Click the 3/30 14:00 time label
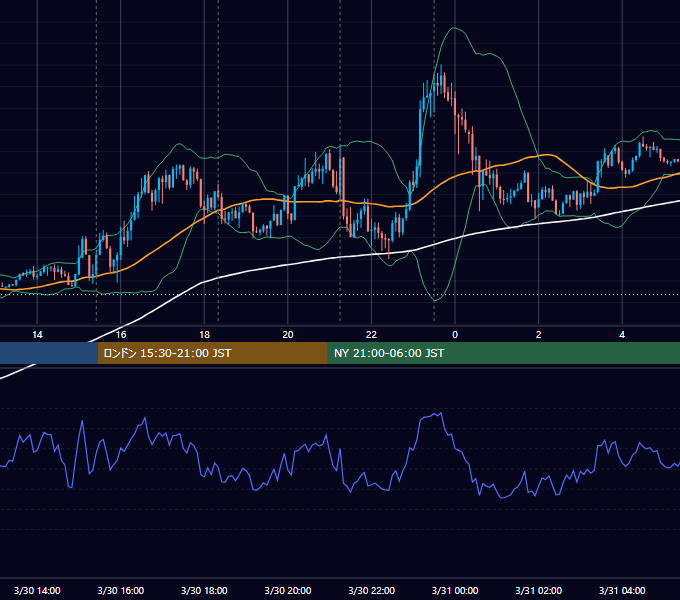 (37, 590)
